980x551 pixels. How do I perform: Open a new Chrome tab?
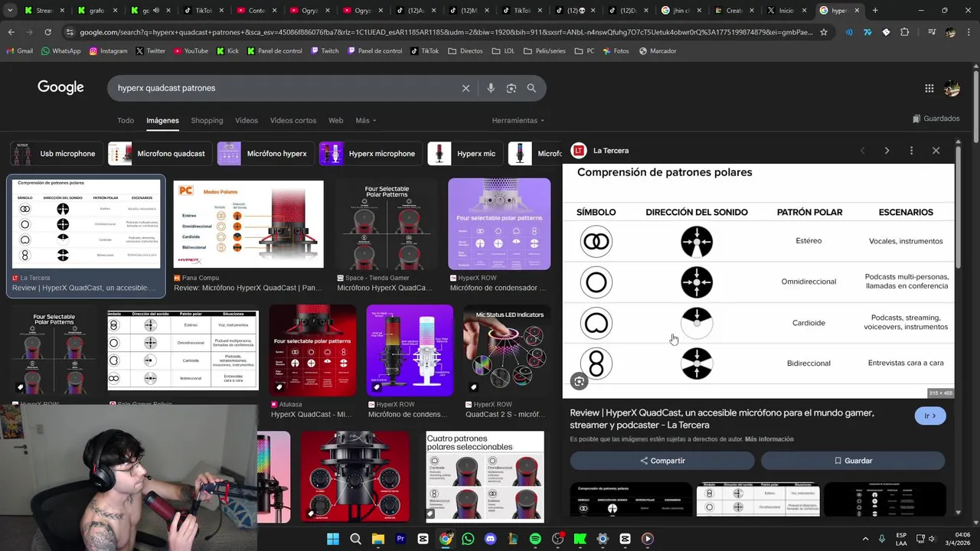[x=875, y=11]
